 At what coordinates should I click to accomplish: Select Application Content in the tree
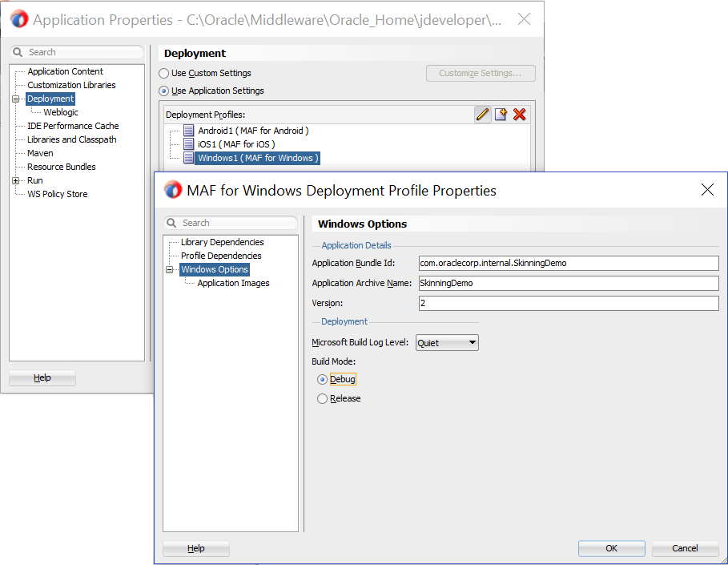coord(65,71)
